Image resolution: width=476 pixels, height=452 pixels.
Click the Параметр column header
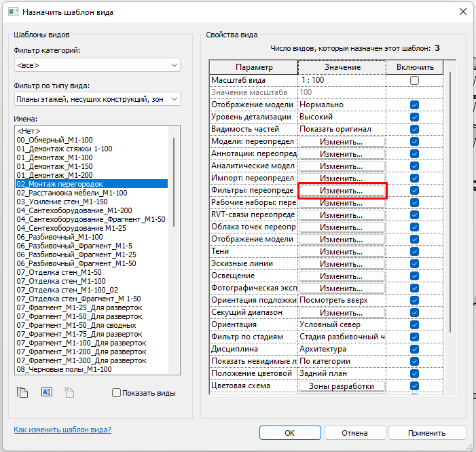pyautogui.click(x=253, y=67)
